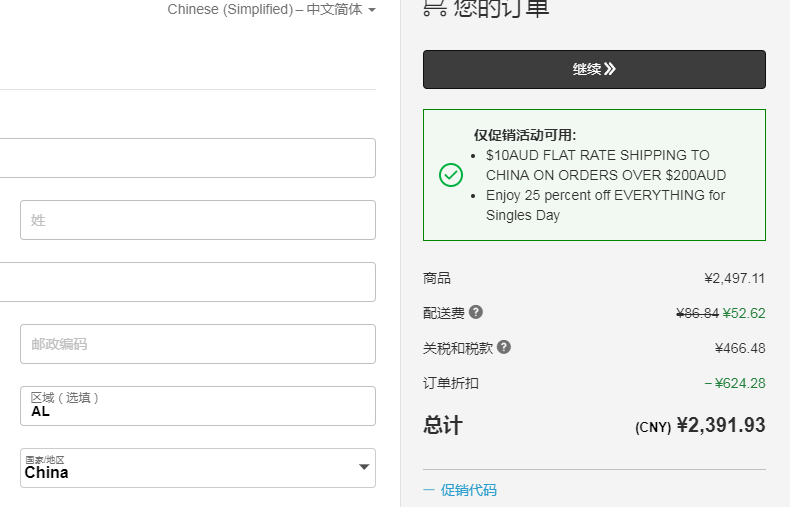The width and height of the screenshot is (794, 507).
Task: Click into the 邮政编码 field
Action: (x=198, y=344)
